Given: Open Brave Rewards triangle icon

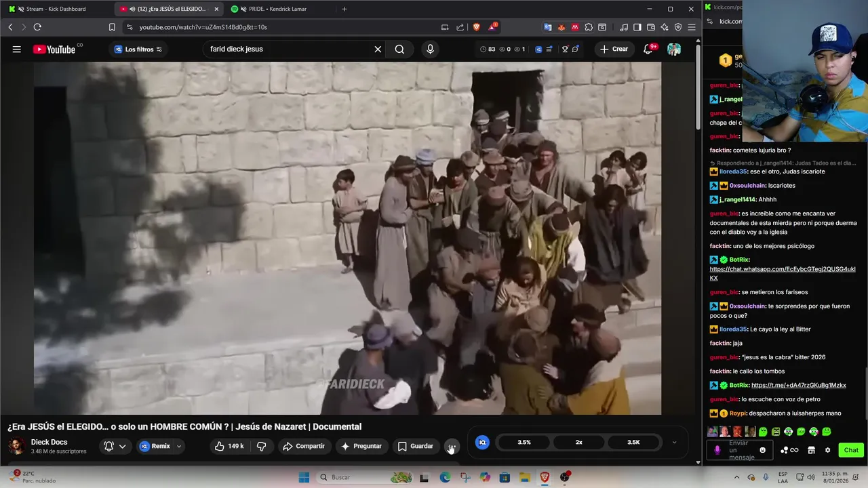Looking at the screenshot, I should tap(492, 27).
